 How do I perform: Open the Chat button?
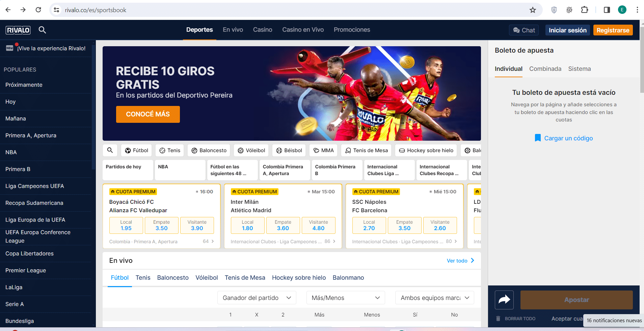524,30
